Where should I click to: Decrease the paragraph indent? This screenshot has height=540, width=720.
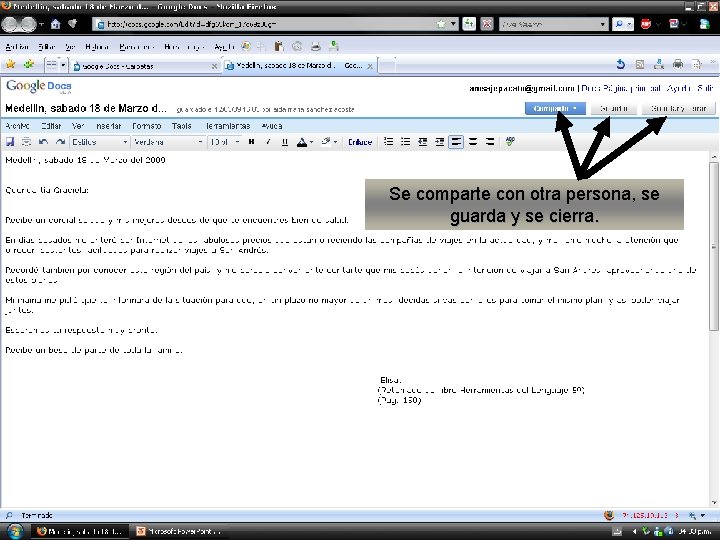click(x=422, y=142)
